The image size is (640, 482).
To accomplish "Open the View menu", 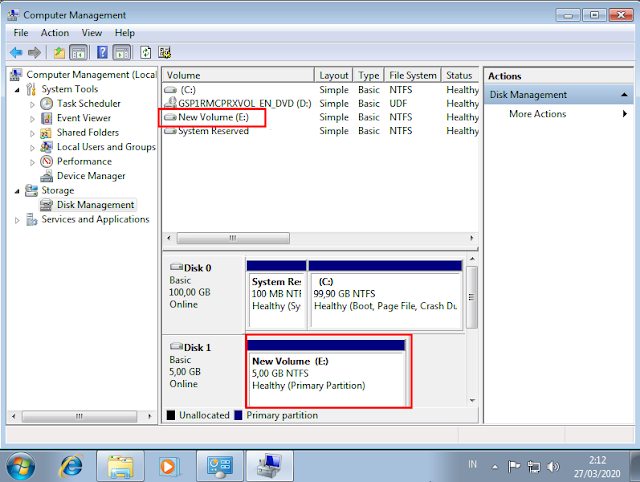I will [x=92, y=33].
